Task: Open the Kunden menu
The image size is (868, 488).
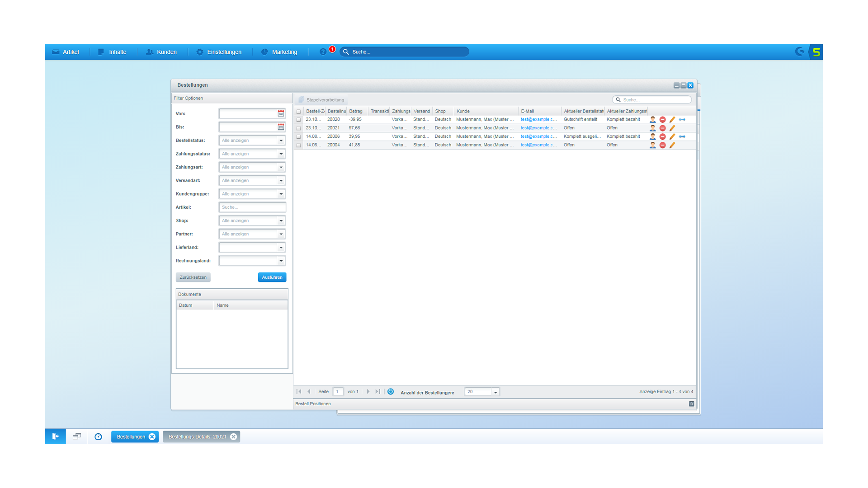Action: [161, 52]
